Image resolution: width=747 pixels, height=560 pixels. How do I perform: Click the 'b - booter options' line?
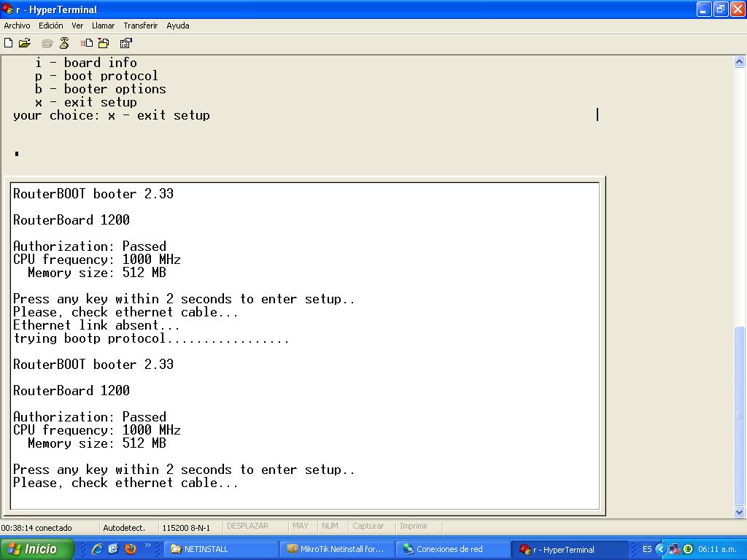coord(101,88)
